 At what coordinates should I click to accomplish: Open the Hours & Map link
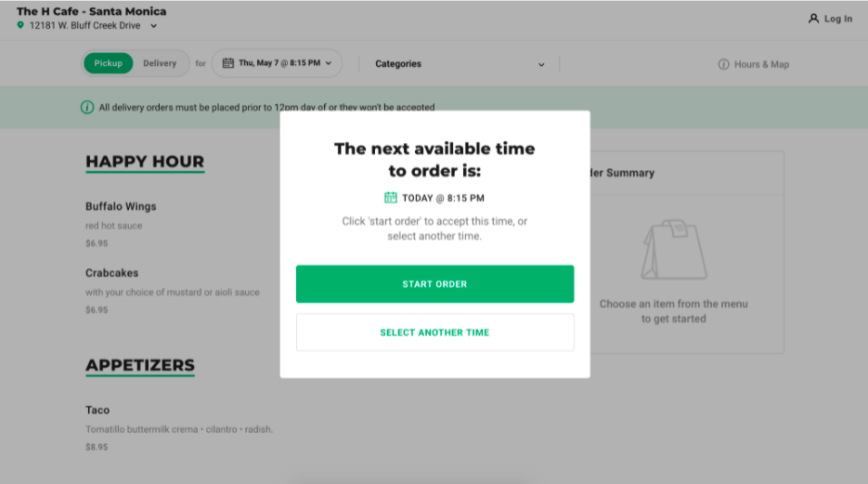pos(760,64)
